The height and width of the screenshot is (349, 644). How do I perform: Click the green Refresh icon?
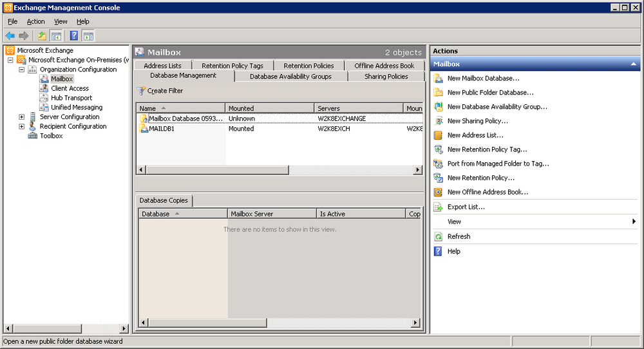438,236
